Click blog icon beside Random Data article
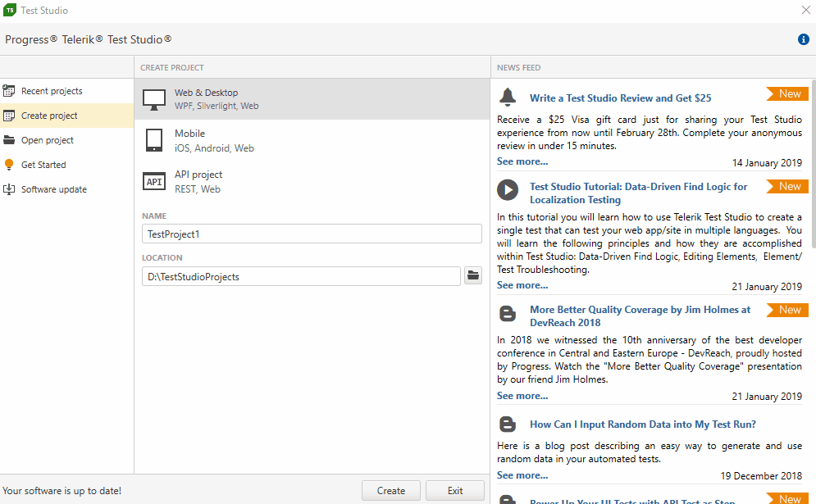 [508, 425]
